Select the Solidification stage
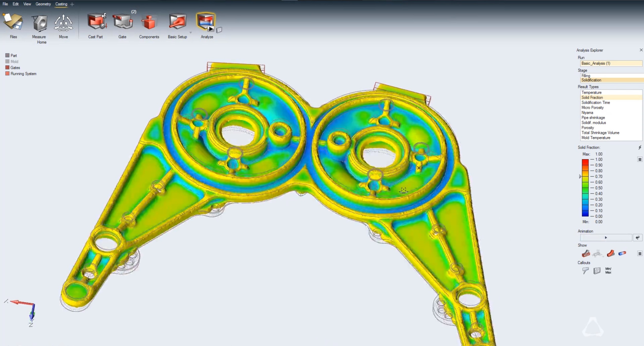Viewport: 644px width, 346px height. tap(612, 80)
